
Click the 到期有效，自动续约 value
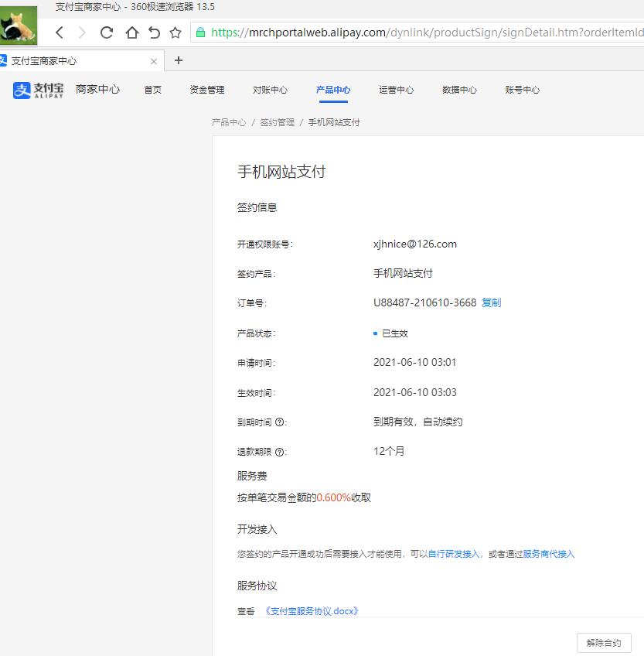pyautogui.click(x=417, y=422)
